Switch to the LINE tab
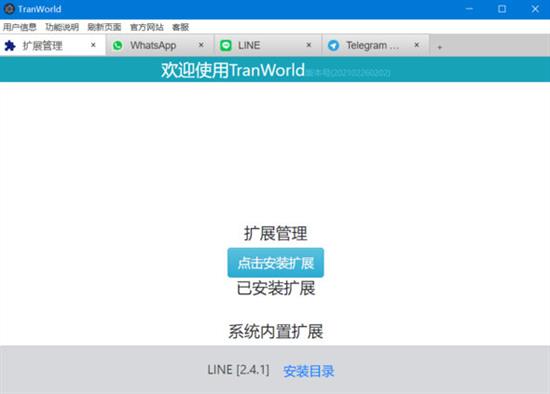The image size is (550, 394). coord(268,45)
